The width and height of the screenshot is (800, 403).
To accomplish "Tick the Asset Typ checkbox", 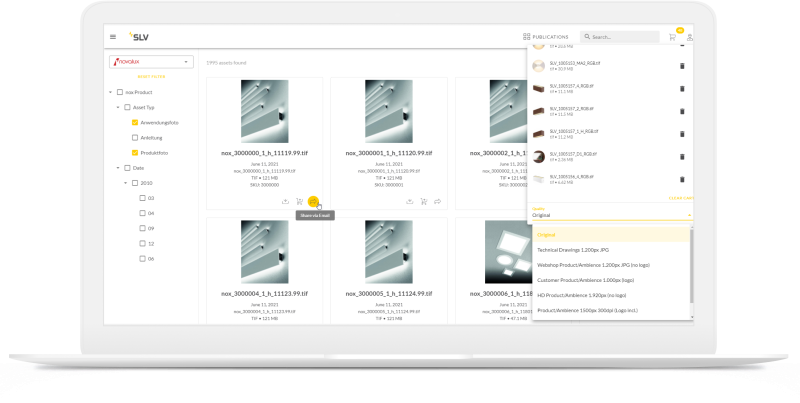I will coord(128,108).
